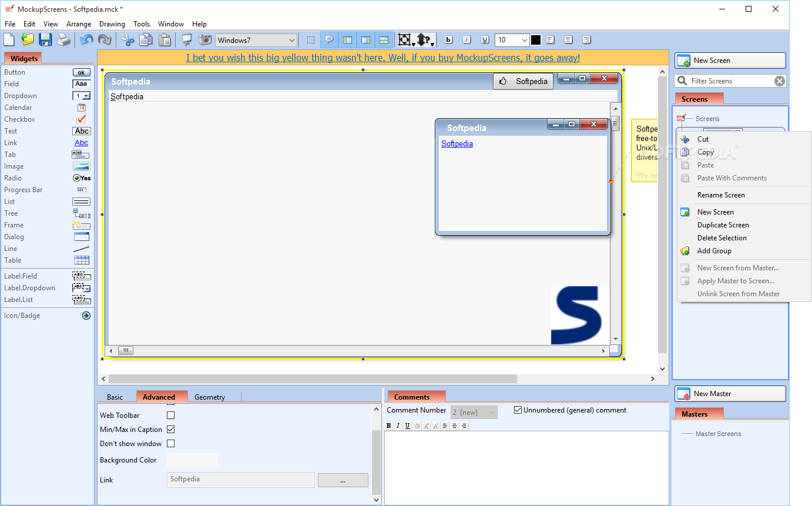Click the toolbar Copy icon

point(146,40)
